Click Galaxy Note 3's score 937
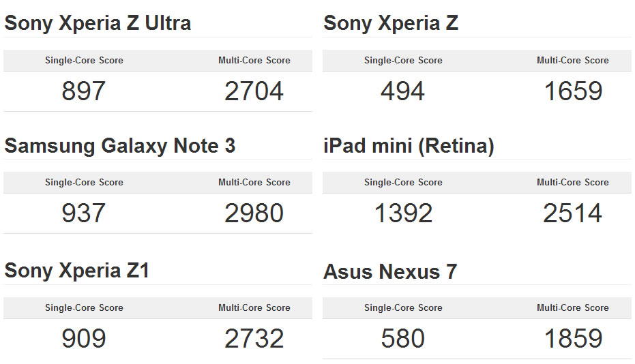 tap(84, 213)
